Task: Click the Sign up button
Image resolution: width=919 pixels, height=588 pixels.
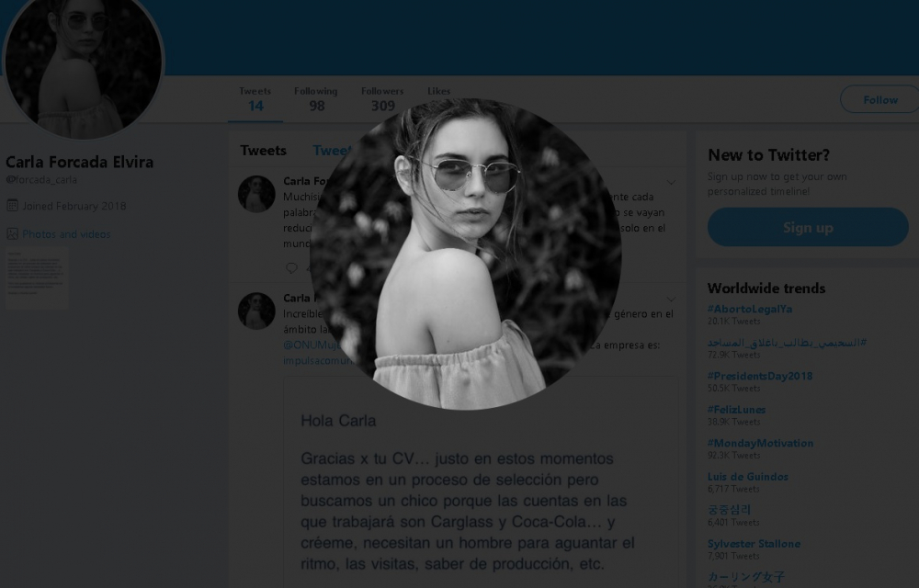Action: pos(808,227)
